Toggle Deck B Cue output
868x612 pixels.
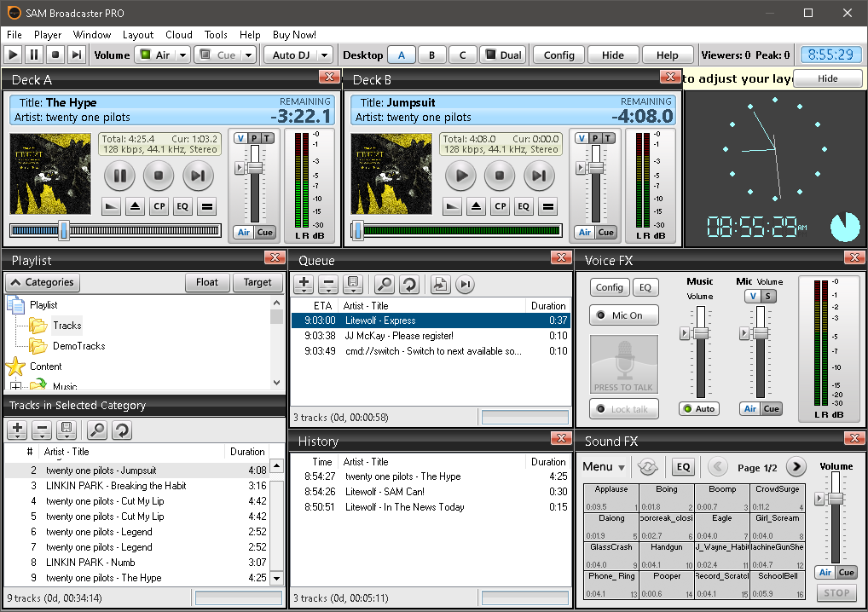click(x=605, y=233)
